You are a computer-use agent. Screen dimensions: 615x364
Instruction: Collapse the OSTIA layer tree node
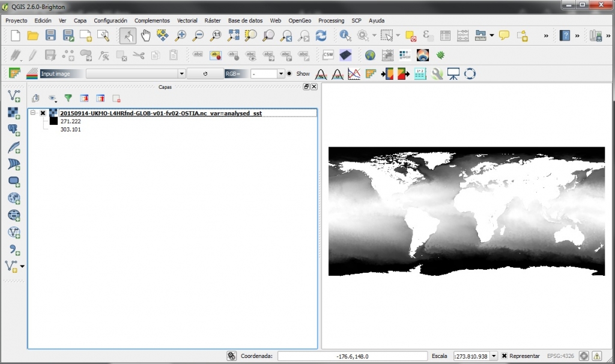(33, 113)
